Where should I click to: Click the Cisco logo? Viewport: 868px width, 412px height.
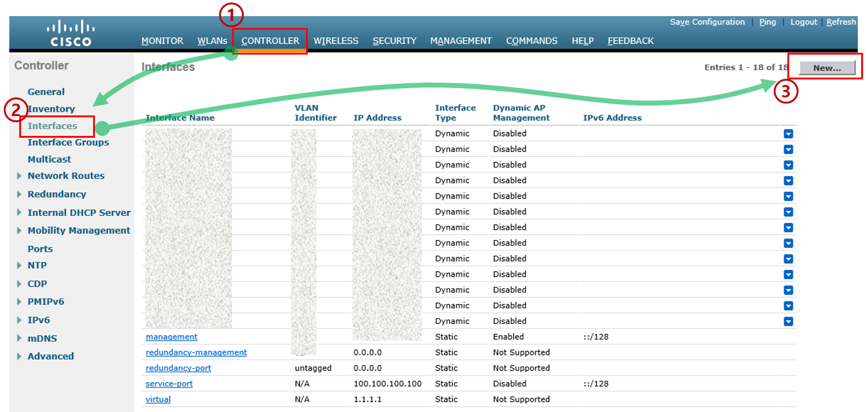(69, 34)
